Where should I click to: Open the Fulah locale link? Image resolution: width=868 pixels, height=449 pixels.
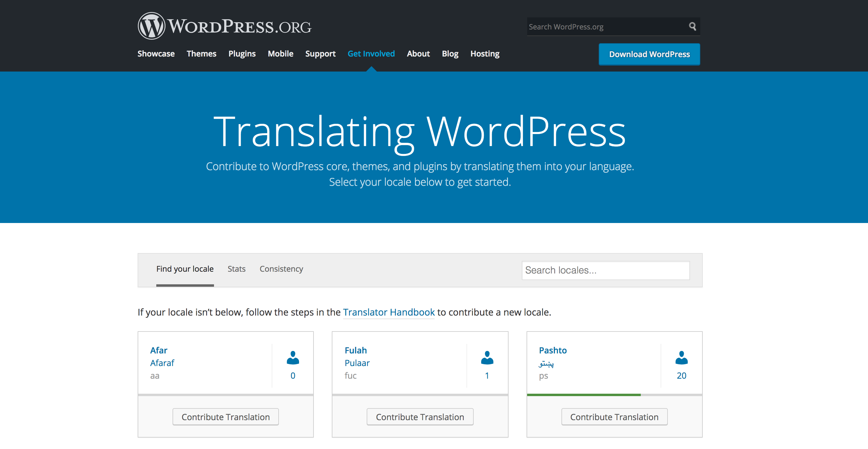click(356, 350)
